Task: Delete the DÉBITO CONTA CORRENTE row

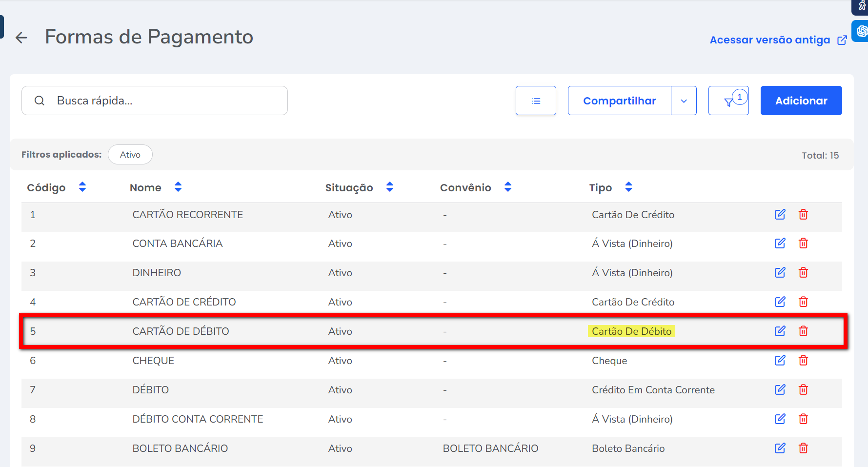Action: pyautogui.click(x=803, y=419)
